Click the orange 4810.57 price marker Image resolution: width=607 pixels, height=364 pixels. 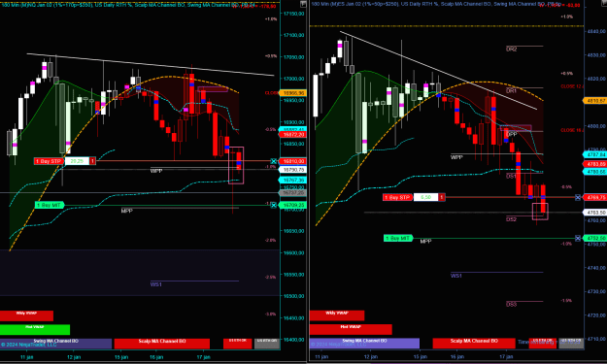pyautogui.click(x=595, y=101)
